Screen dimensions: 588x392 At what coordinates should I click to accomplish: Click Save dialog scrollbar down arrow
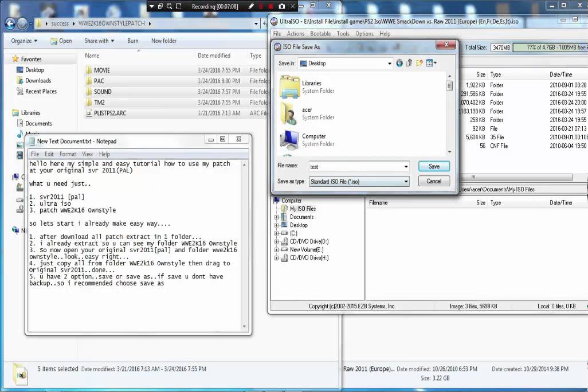[449, 151]
